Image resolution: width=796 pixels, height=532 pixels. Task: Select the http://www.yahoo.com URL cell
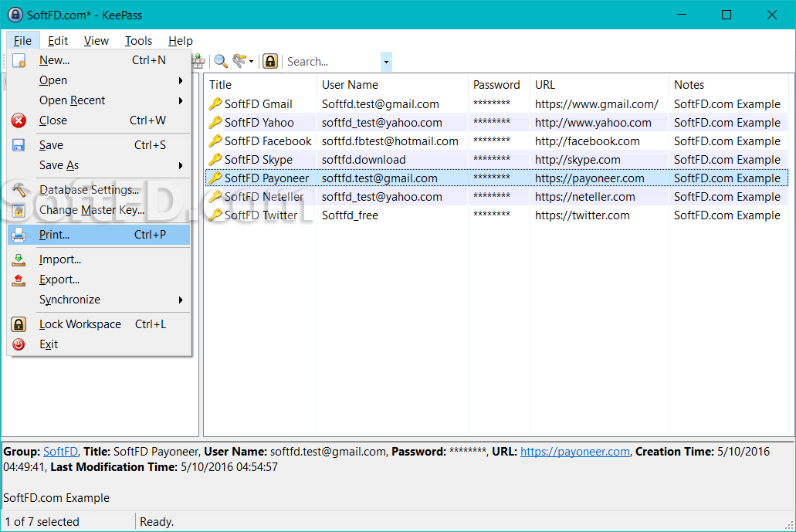tap(593, 123)
